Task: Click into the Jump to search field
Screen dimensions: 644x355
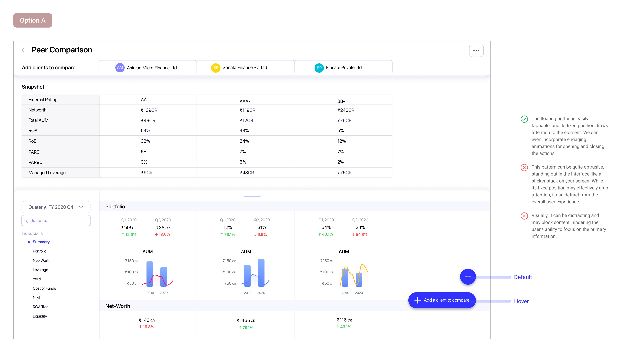Action: [56, 221]
